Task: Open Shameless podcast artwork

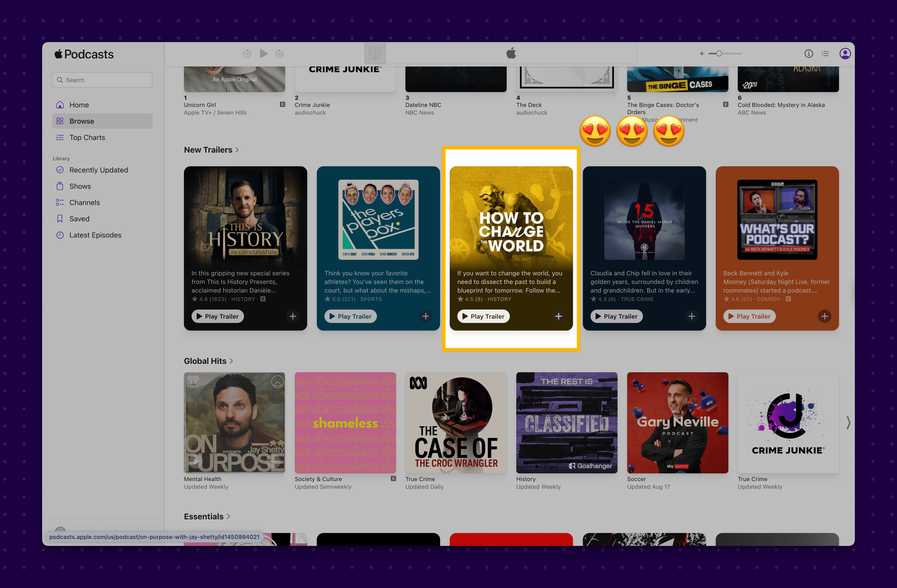Action: (x=345, y=423)
